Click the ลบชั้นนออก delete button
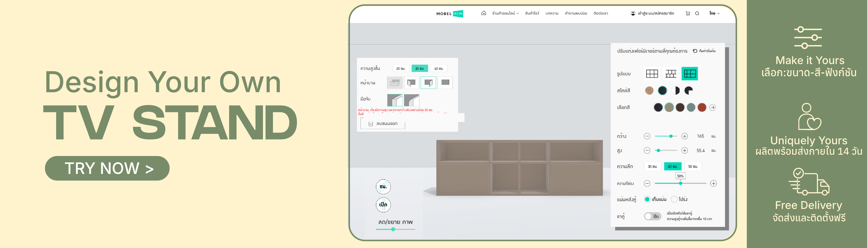 (383, 123)
